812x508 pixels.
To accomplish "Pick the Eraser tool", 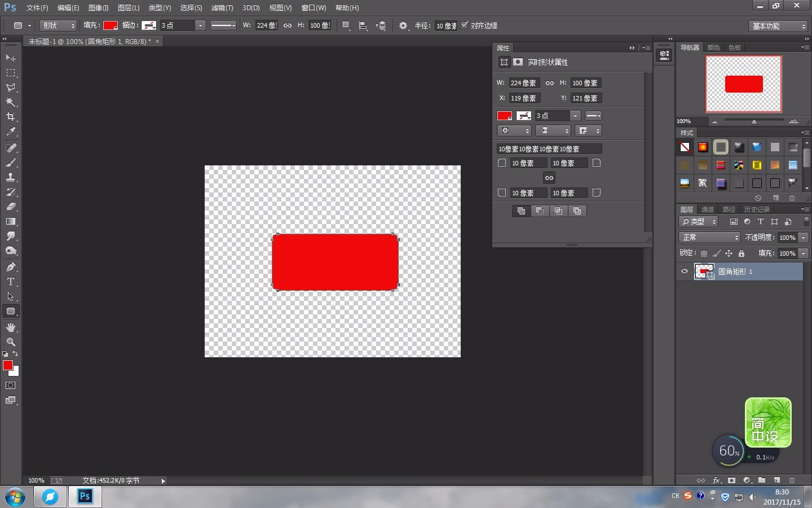I will (11, 207).
